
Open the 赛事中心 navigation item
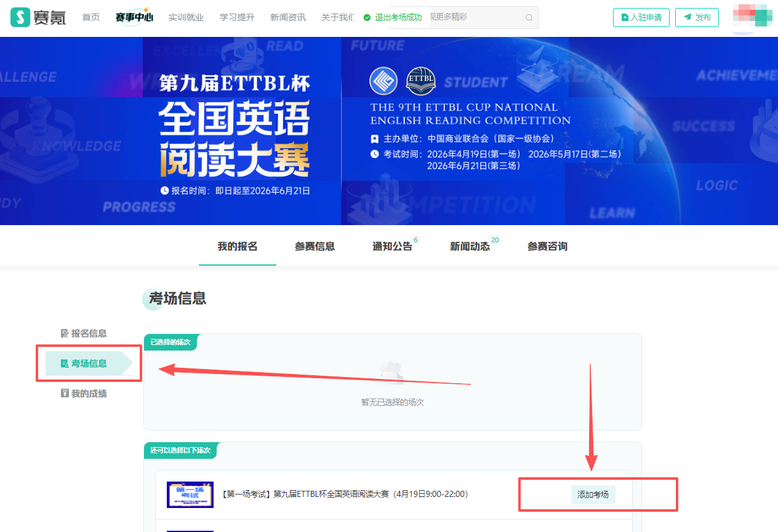tap(134, 17)
